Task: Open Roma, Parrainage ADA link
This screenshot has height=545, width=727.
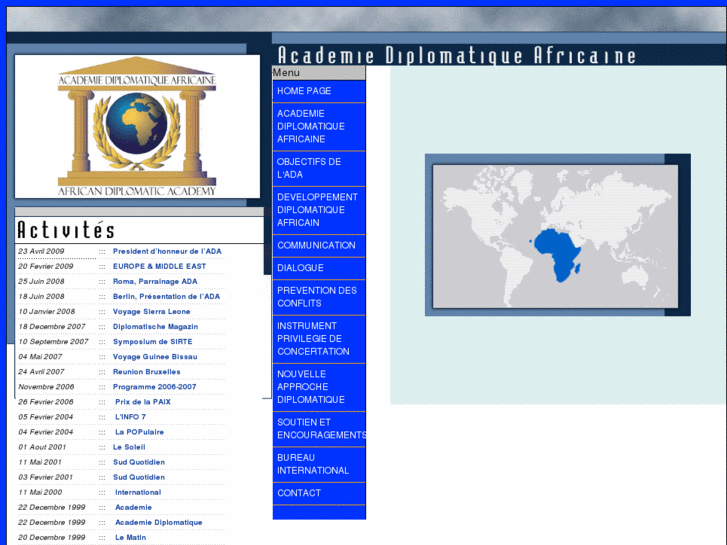Action: (155, 282)
